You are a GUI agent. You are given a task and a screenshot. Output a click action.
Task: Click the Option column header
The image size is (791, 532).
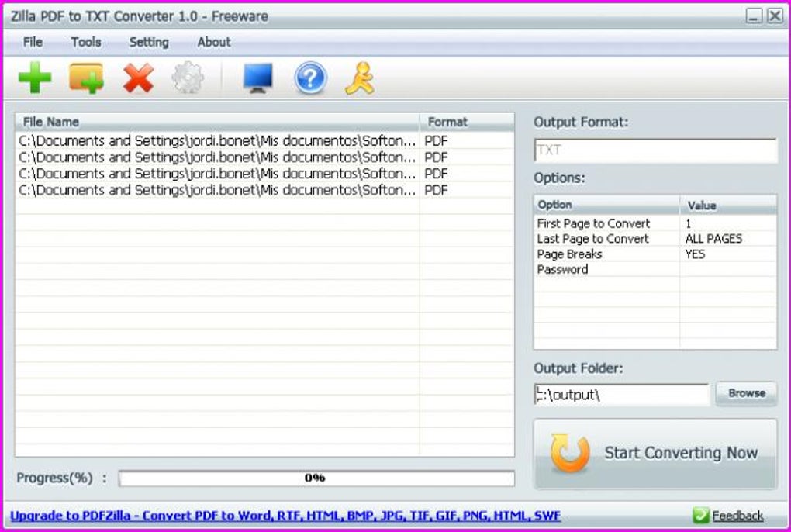[x=607, y=205]
